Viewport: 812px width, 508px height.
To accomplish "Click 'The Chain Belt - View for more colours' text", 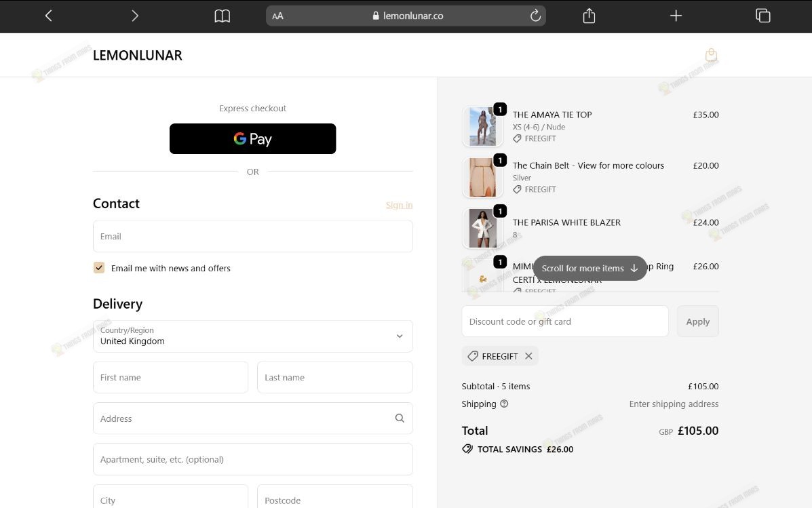I will 588,165.
